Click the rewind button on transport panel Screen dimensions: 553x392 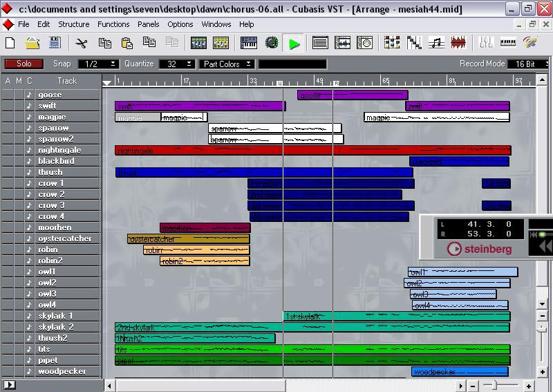(545, 247)
